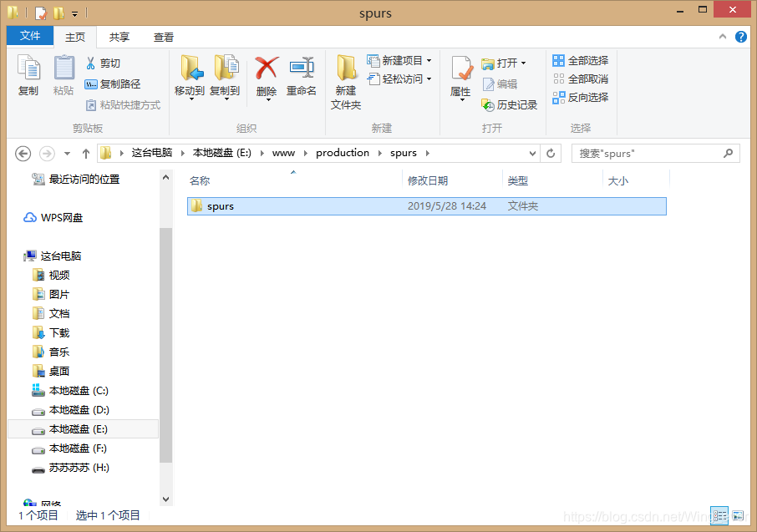Click Paste shortcut (粘贴快捷方式)
Screen dimensions: 757x532
point(123,104)
